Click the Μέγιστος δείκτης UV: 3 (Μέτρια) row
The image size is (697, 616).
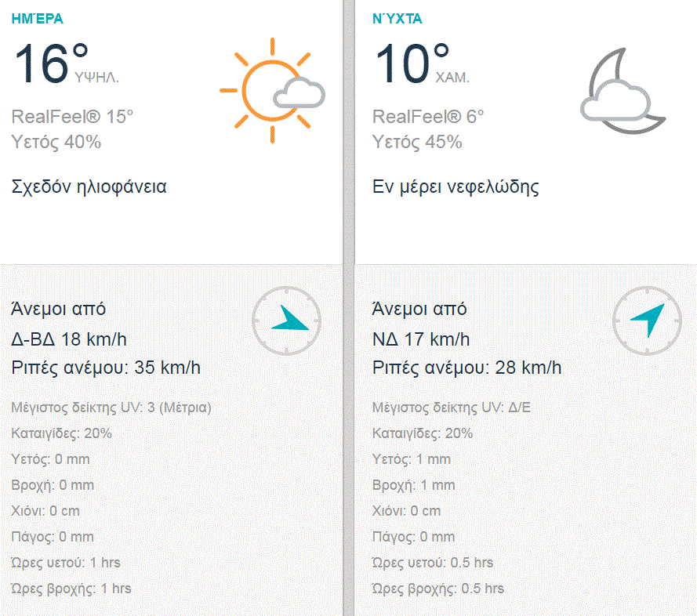pos(112,408)
